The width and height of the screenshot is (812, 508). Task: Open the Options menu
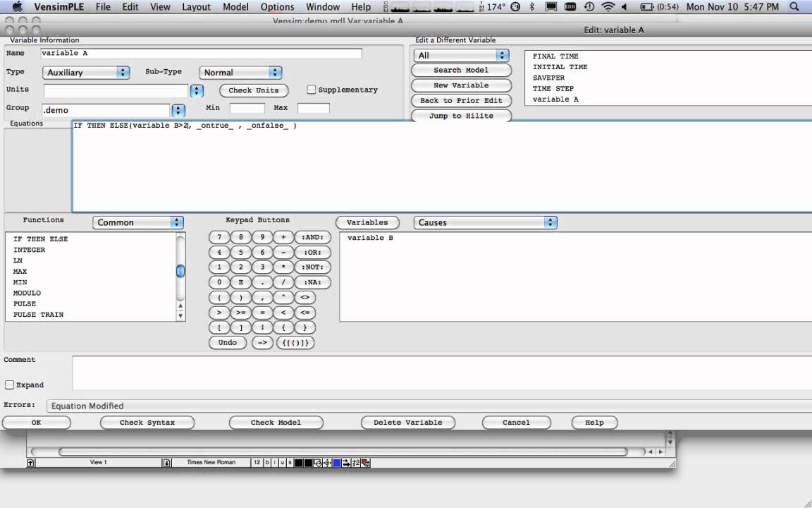277,7
